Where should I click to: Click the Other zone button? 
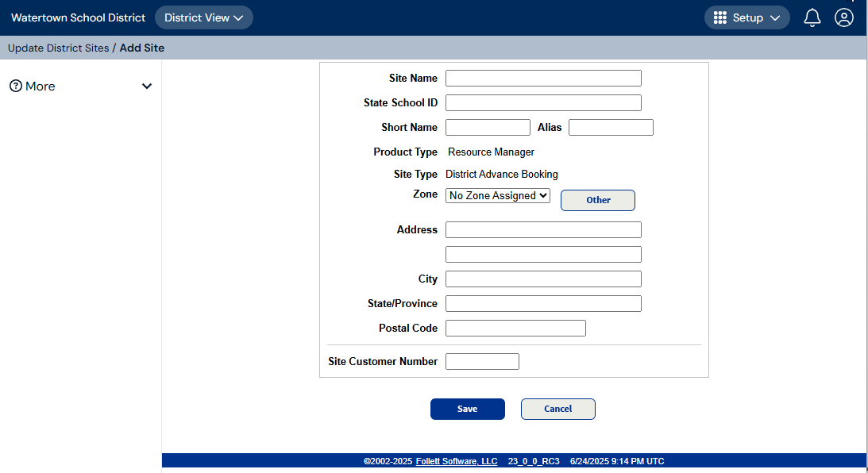tap(597, 200)
